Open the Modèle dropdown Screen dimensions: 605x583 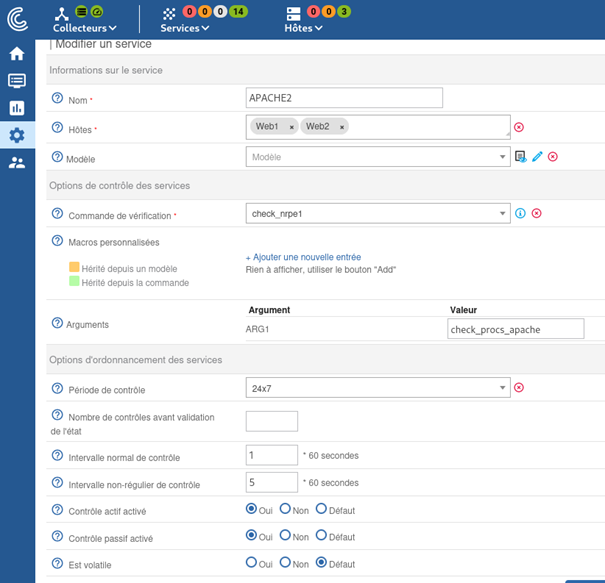pyautogui.click(x=377, y=157)
